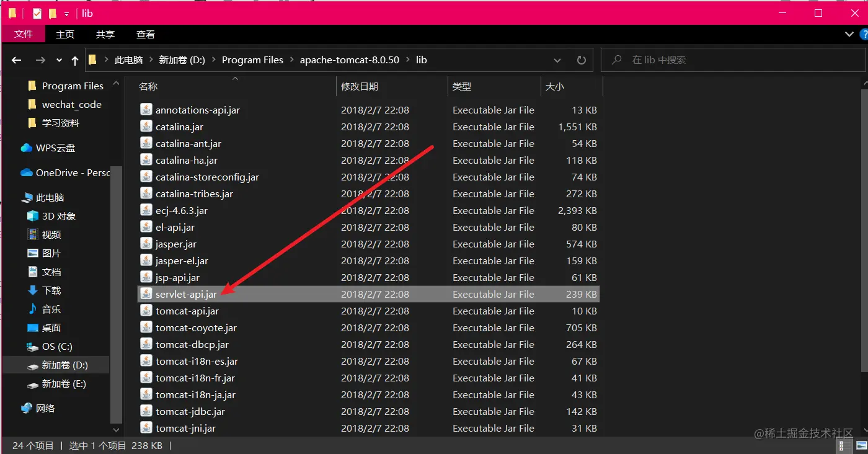Click the properties checkmark icon in title bar
The image size is (868, 454).
37,13
